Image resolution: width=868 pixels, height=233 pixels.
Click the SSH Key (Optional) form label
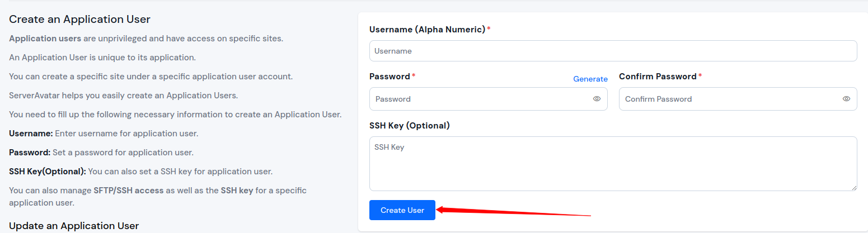pos(410,126)
